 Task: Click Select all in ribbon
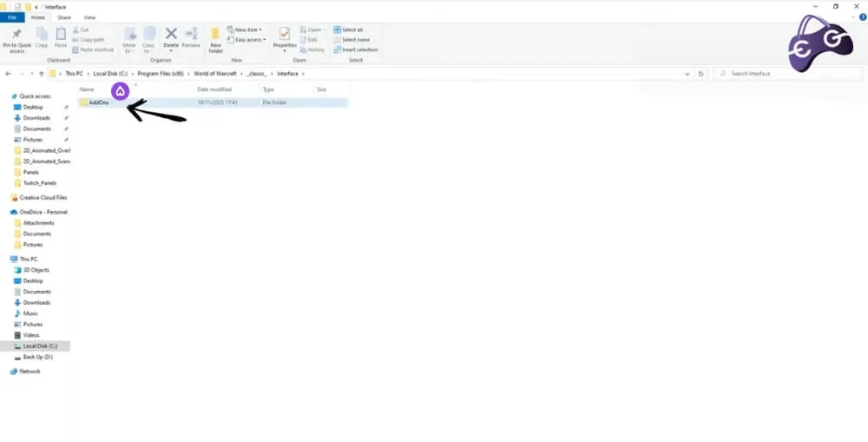pyautogui.click(x=348, y=30)
